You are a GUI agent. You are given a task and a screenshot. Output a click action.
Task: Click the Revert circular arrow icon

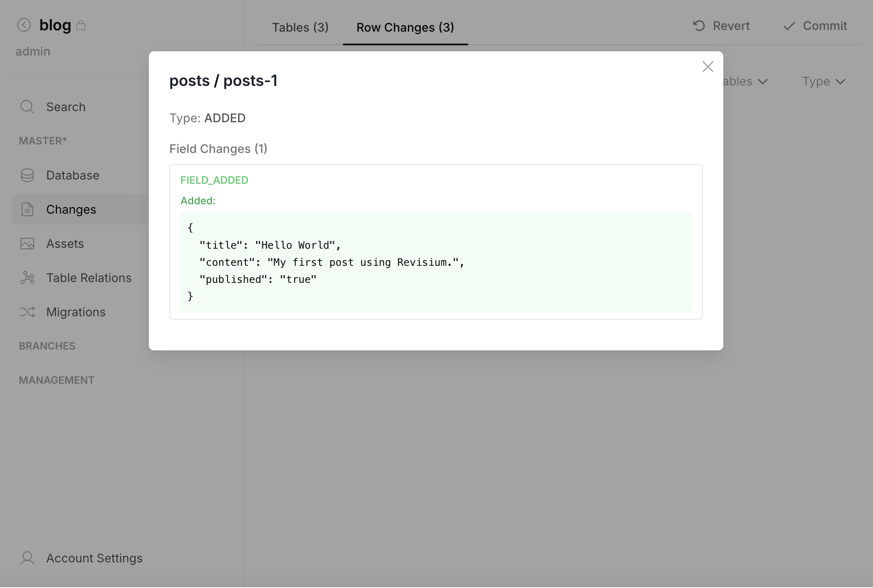point(699,26)
